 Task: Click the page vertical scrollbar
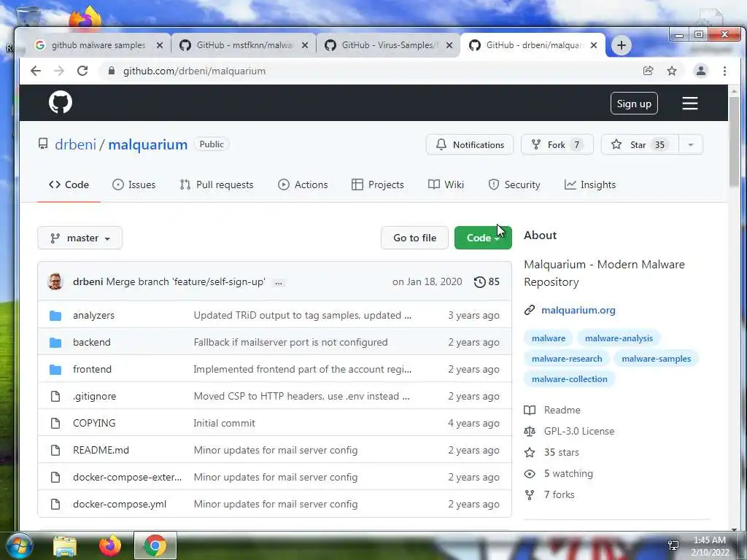(734, 143)
